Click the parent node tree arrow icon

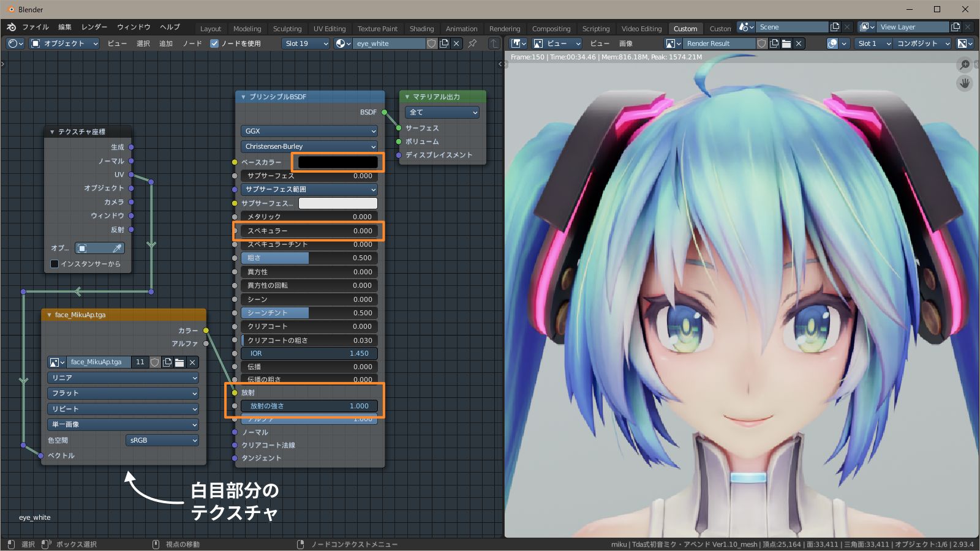point(494,43)
